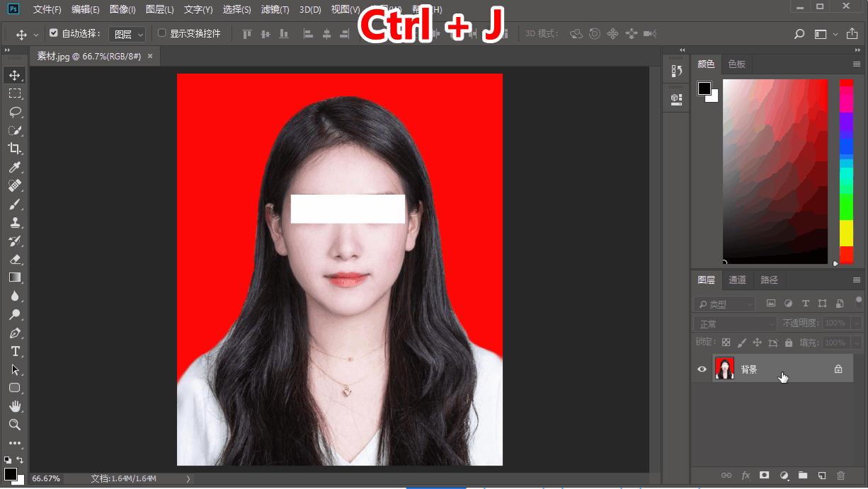Click the delete layer trash icon
The height and width of the screenshot is (489, 868).
840,476
